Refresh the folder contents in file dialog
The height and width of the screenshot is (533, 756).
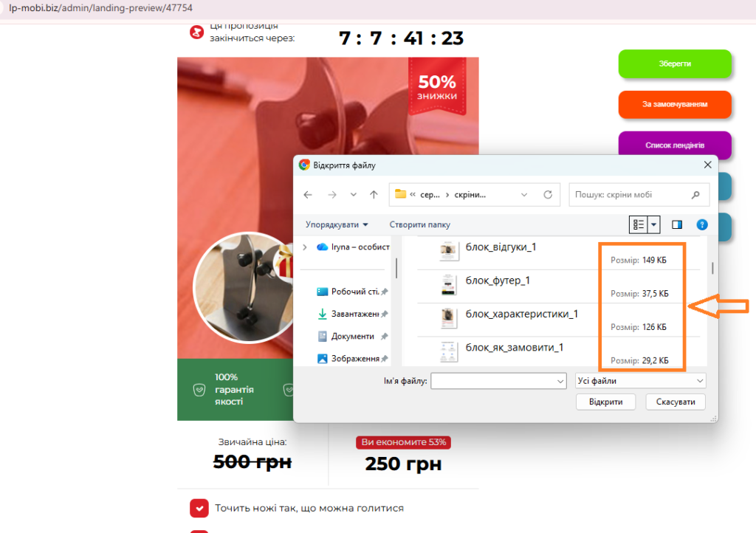pos(548,195)
